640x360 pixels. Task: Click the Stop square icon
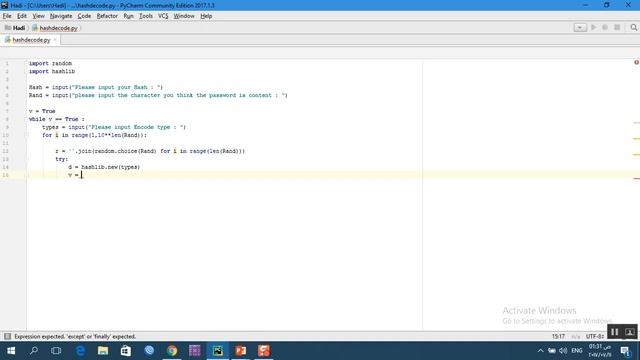click(x=617, y=27)
